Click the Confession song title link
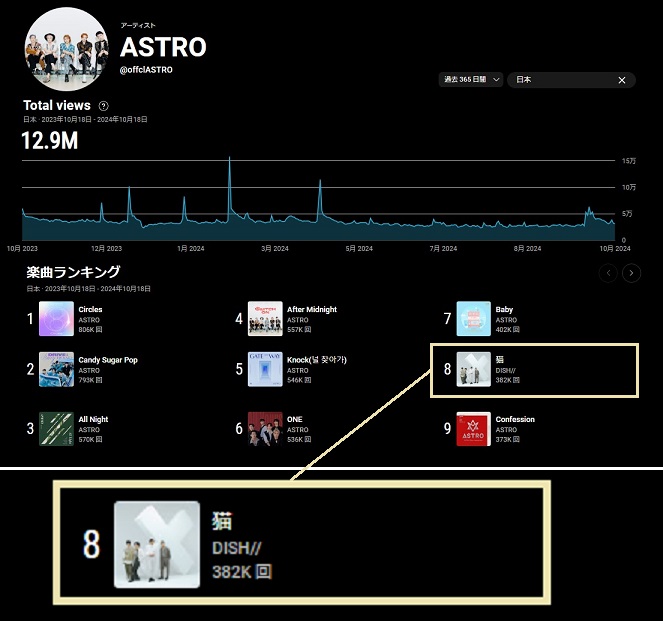 point(515,419)
